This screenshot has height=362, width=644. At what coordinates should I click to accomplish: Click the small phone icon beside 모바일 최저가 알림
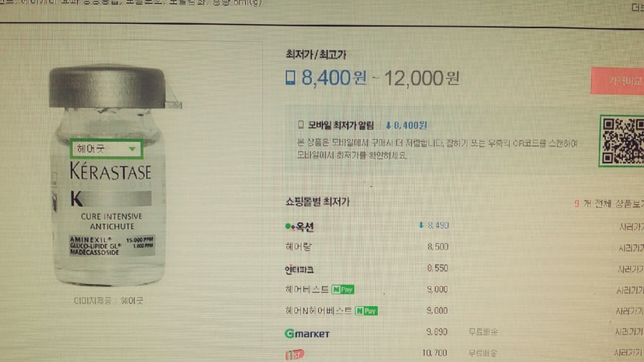pos(300,124)
